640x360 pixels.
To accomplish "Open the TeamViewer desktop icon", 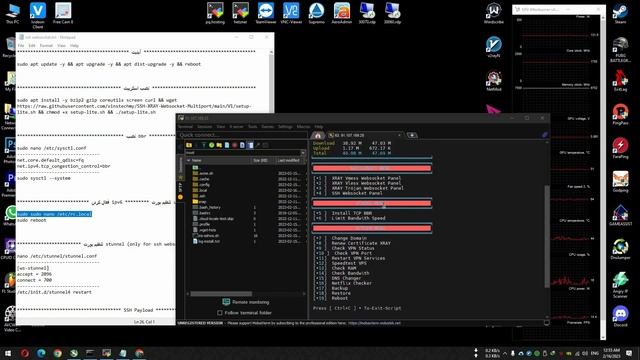I will tap(266, 13).
